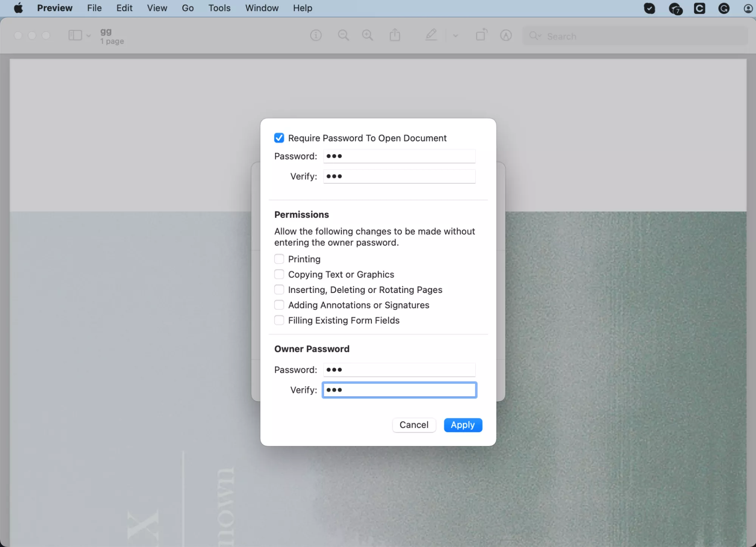Open the search field filter chevron
Image resolution: width=756 pixels, height=547 pixels.
(540, 36)
